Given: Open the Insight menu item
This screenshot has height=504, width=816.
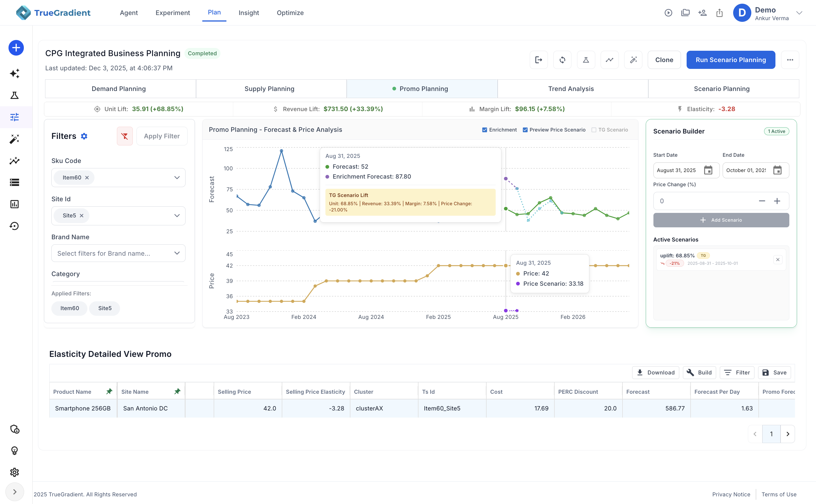Looking at the screenshot, I should coord(249,13).
